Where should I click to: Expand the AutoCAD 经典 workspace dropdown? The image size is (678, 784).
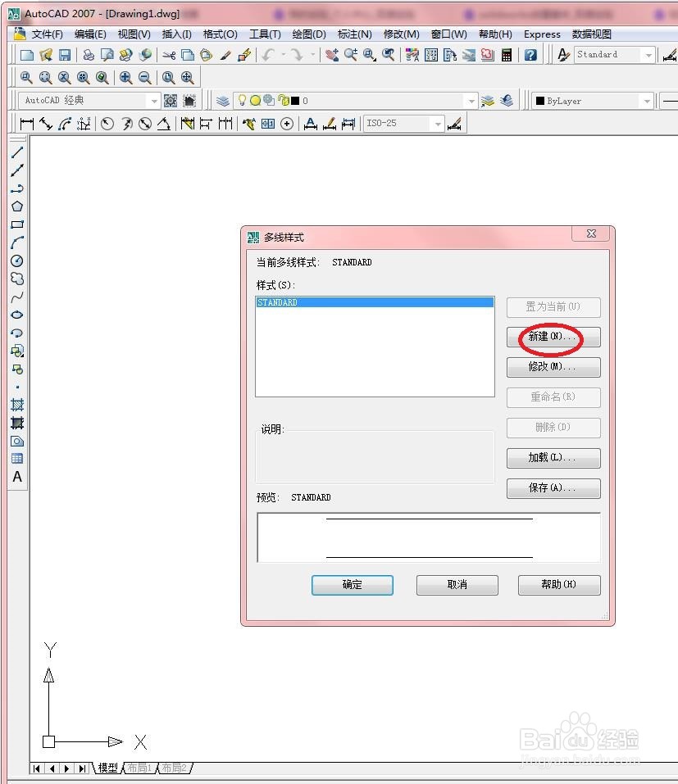pyautogui.click(x=153, y=101)
